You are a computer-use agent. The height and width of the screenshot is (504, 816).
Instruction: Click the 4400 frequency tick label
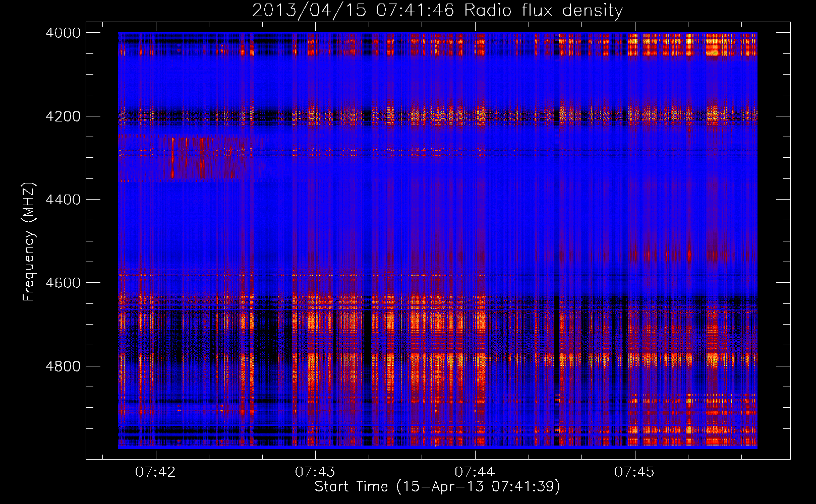point(63,200)
